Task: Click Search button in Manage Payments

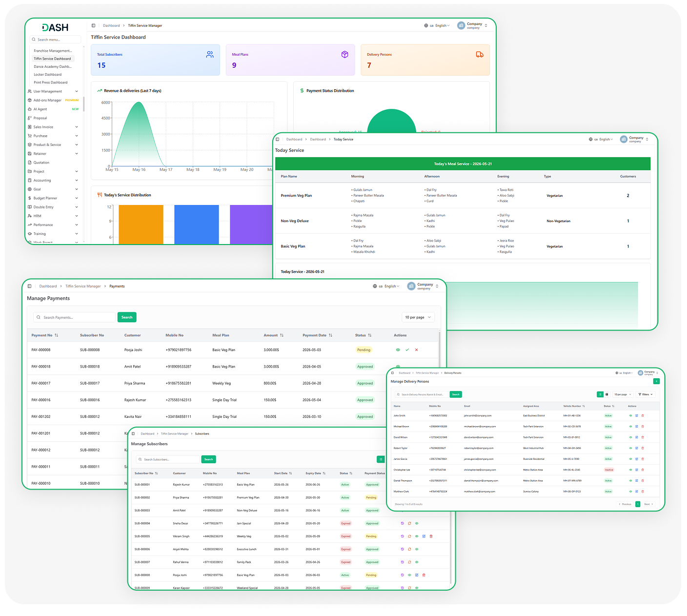Action: (x=127, y=317)
